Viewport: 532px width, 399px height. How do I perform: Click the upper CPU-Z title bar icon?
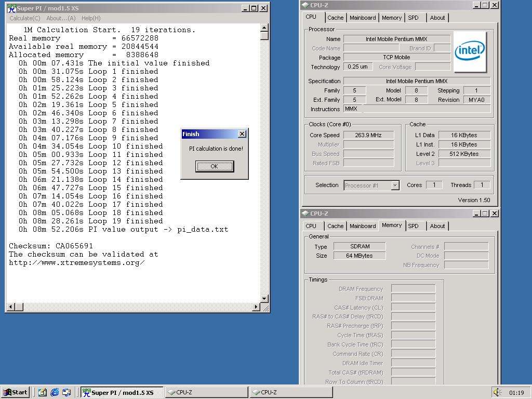pyautogui.click(x=305, y=5)
